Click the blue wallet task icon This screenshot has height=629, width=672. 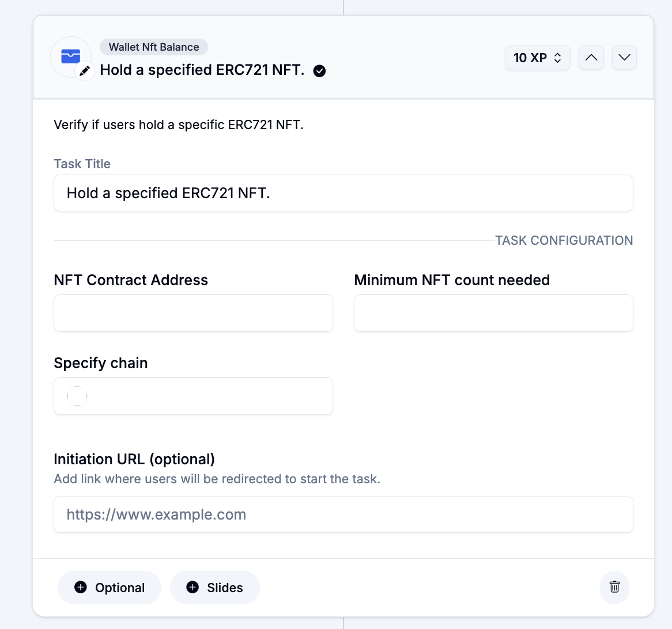pos(70,56)
